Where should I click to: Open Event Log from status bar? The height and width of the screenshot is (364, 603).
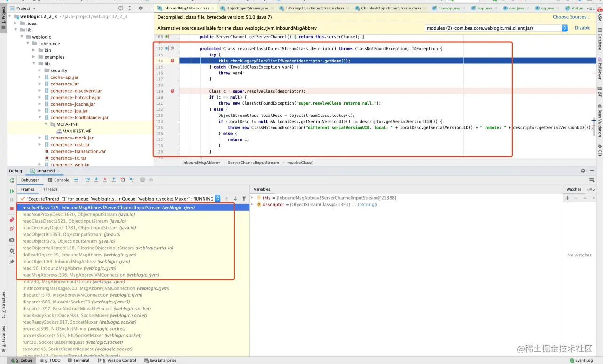(x=581, y=360)
